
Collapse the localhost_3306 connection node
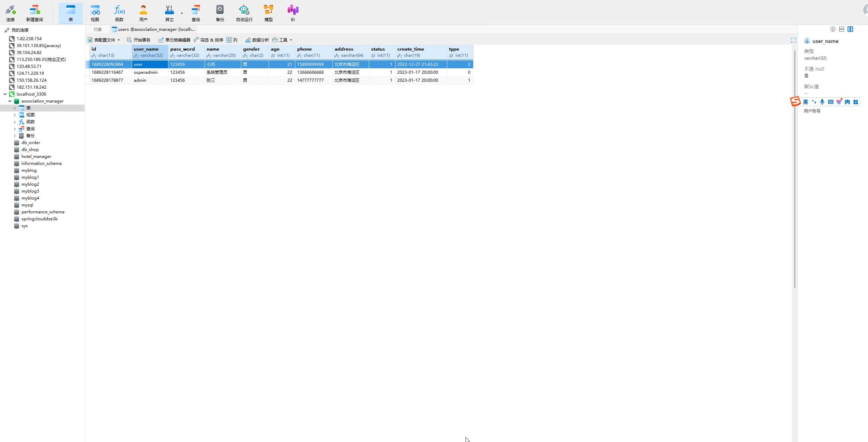pos(5,94)
